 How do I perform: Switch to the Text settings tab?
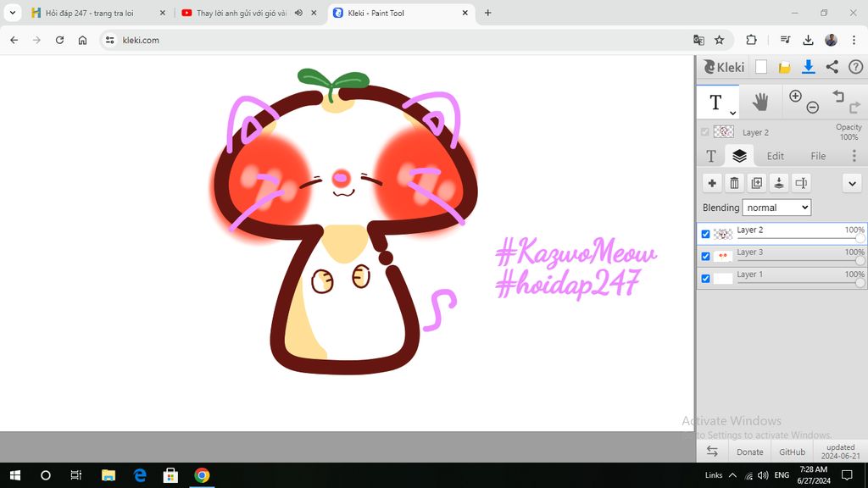pyautogui.click(x=711, y=156)
